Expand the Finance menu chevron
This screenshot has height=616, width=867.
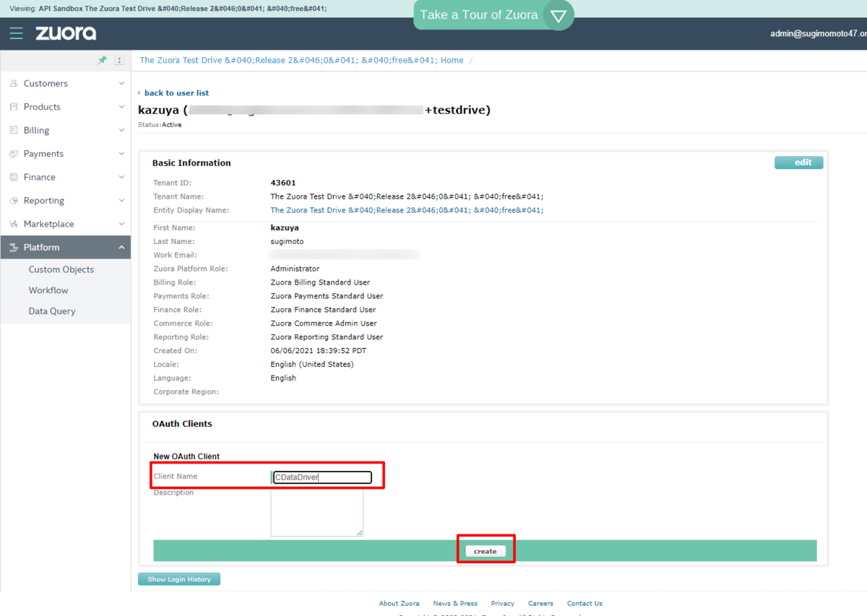click(x=121, y=177)
